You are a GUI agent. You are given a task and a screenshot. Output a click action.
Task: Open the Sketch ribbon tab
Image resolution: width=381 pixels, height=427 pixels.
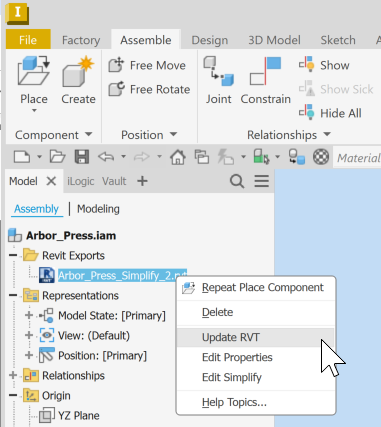(x=338, y=40)
